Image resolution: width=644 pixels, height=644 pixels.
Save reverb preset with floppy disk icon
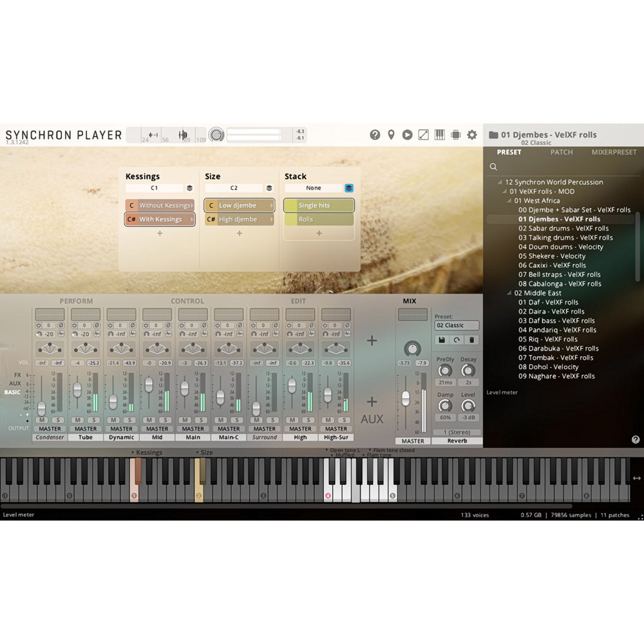pyautogui.click(x=442, y=340)
